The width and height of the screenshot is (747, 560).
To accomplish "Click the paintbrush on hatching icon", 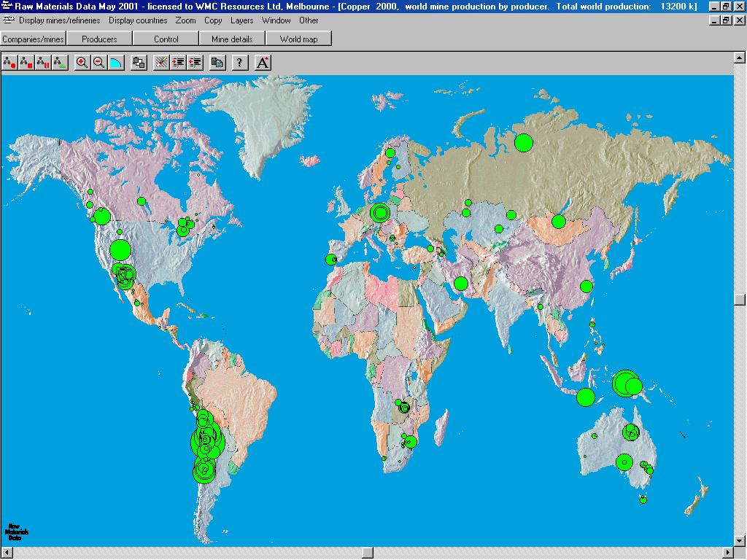I will (x=161, y=63).
